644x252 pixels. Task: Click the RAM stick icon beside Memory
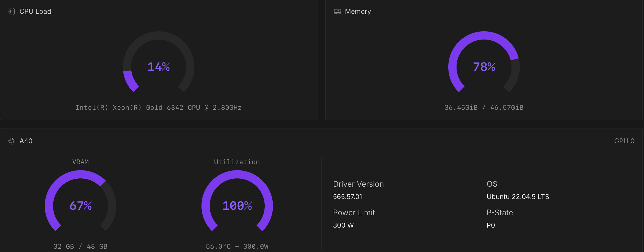tap(337, 12)
